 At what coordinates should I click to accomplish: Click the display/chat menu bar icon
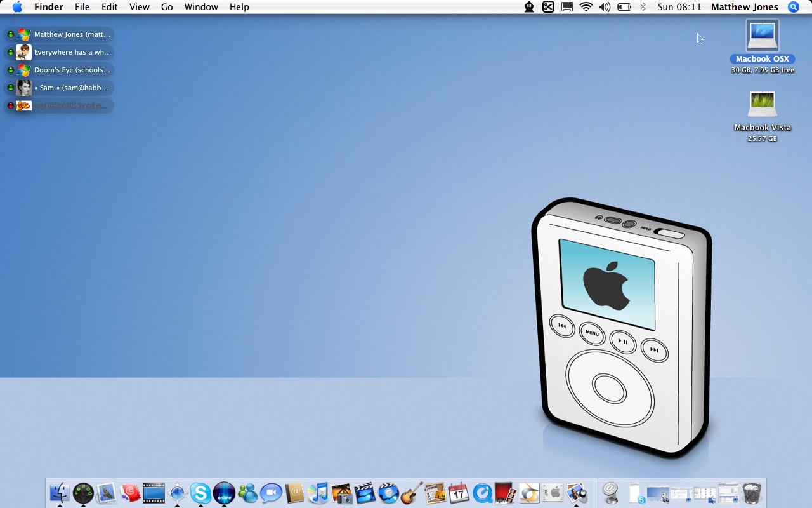tap(567, 7)
